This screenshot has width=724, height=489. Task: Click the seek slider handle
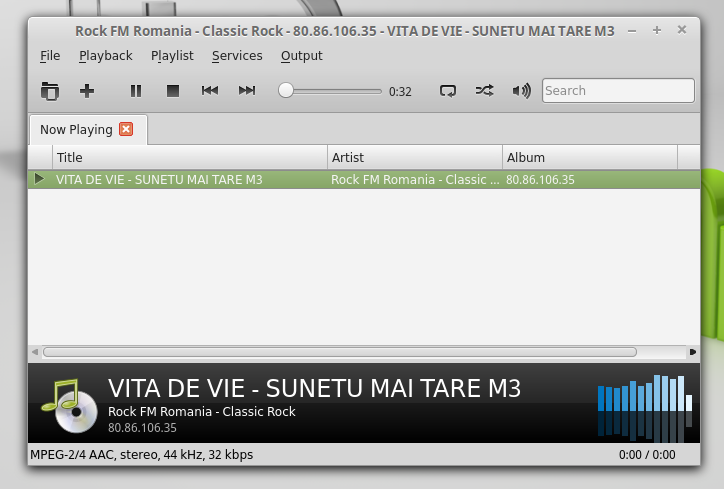click(x=286, y=91)
